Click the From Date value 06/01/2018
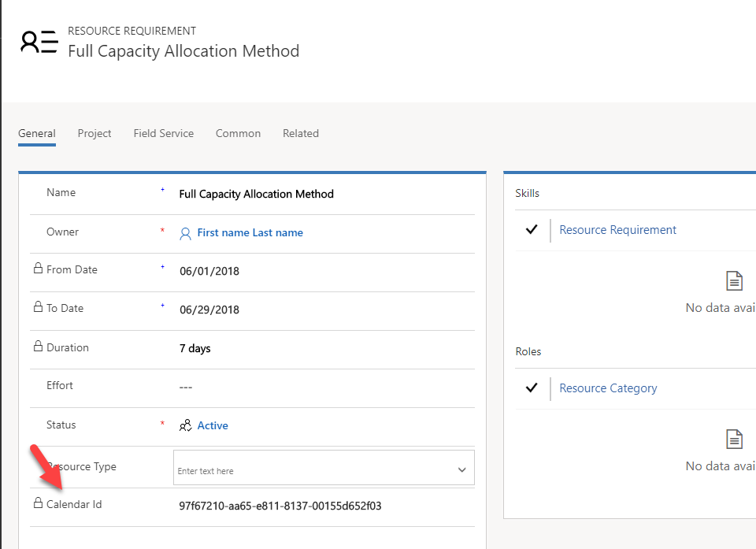The image size is (756, 549). click(209, 271)
